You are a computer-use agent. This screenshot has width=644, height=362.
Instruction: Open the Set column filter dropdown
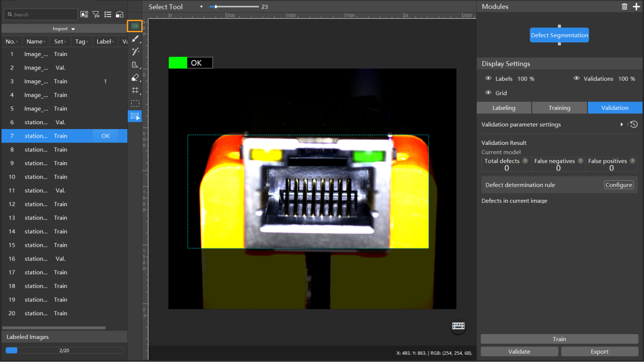[65, 42]
